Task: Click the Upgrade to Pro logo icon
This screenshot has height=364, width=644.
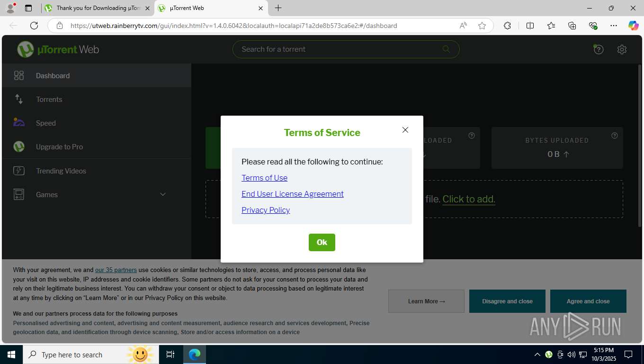Action: point(19,146)
